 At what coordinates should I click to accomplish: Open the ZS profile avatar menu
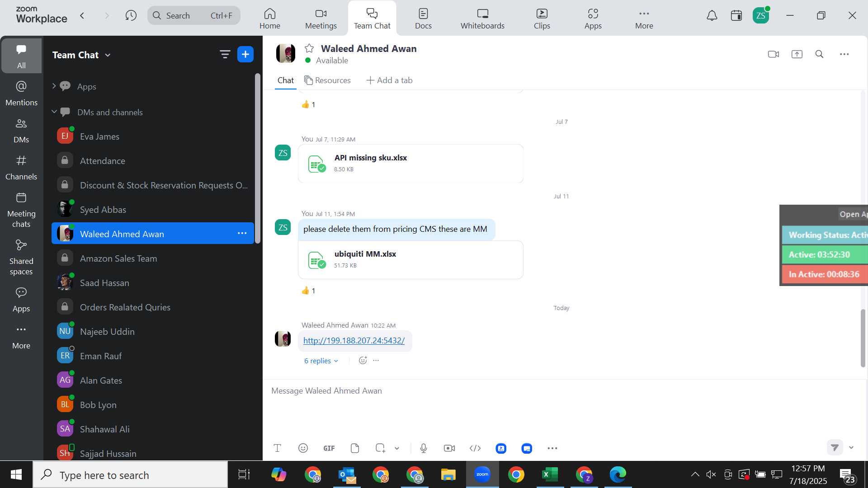(761, 16)
